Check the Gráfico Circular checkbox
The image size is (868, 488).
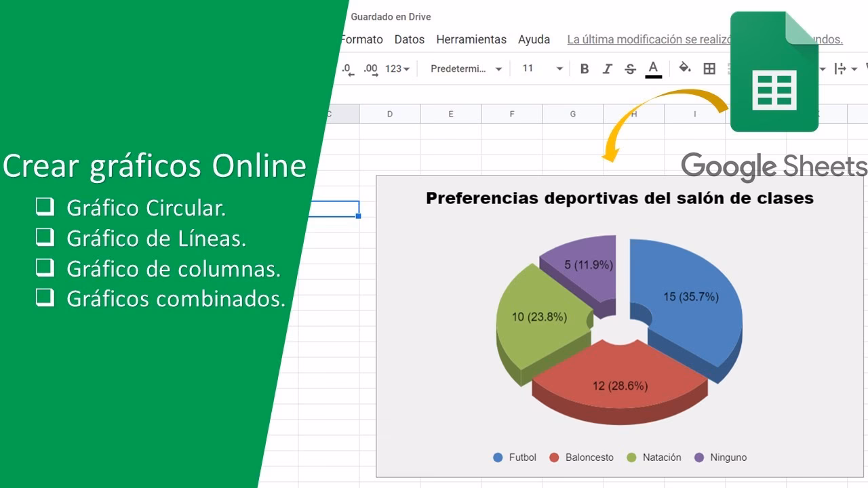[45, 207]
